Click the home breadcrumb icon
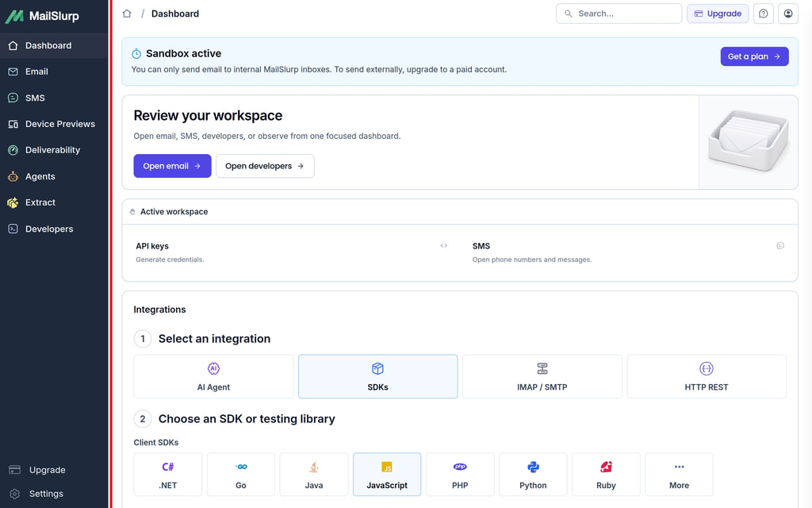Viewport: 812px width, 508px height. pyautogui.click(x=127, y=13)
